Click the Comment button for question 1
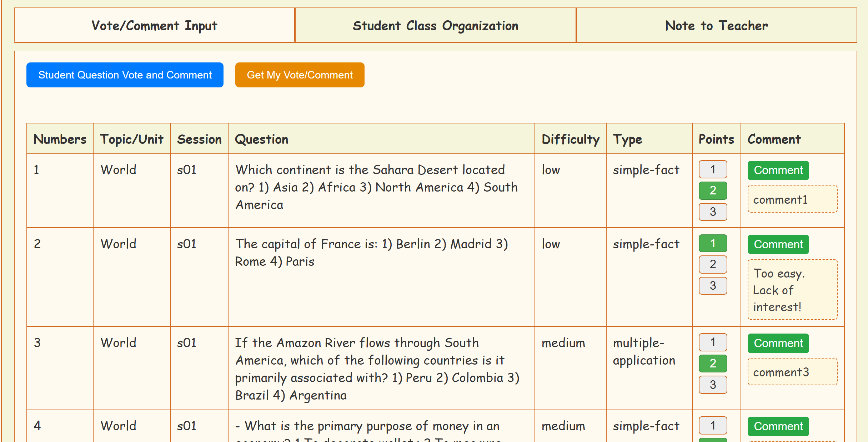Image resolution: width=868 pixels, height=442 pixels. (x=778, y=171)
